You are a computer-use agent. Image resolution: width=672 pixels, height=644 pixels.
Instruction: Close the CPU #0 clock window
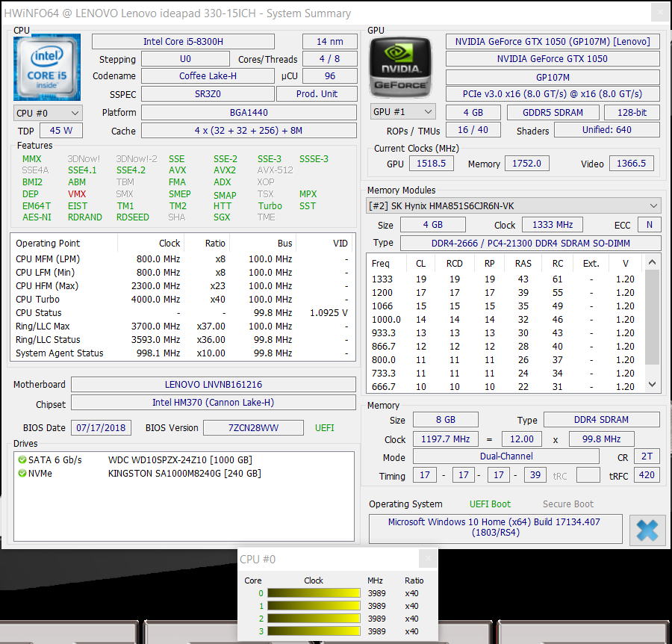pos(428,558)
